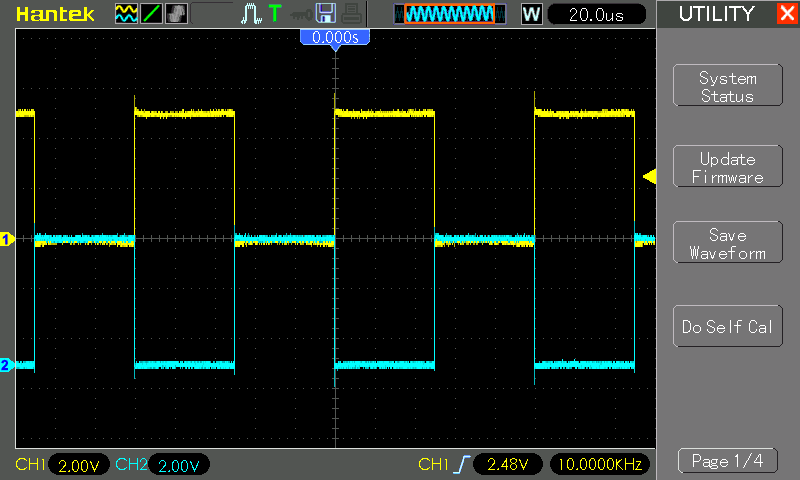Click the key lock icon
This screenshot has width=800, height=480.
click(301, 15)
